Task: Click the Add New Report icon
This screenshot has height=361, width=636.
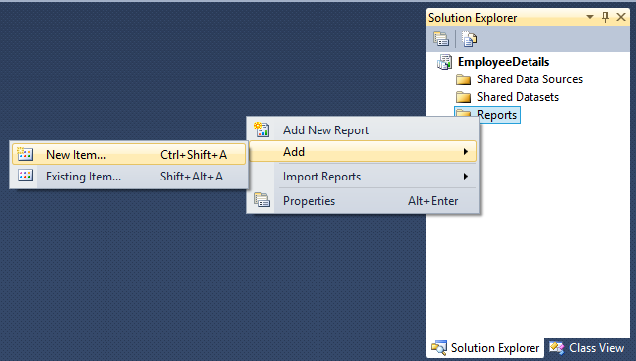Action: pos(262,129)
